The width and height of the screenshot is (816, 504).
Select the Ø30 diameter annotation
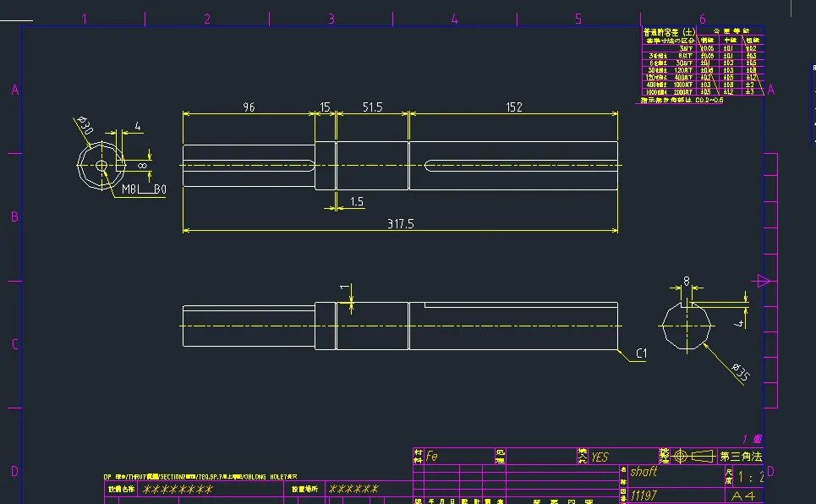[85, 125]
